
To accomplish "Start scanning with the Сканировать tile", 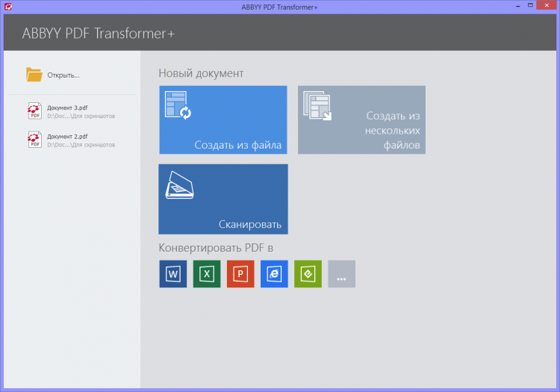I will (223, 199).
